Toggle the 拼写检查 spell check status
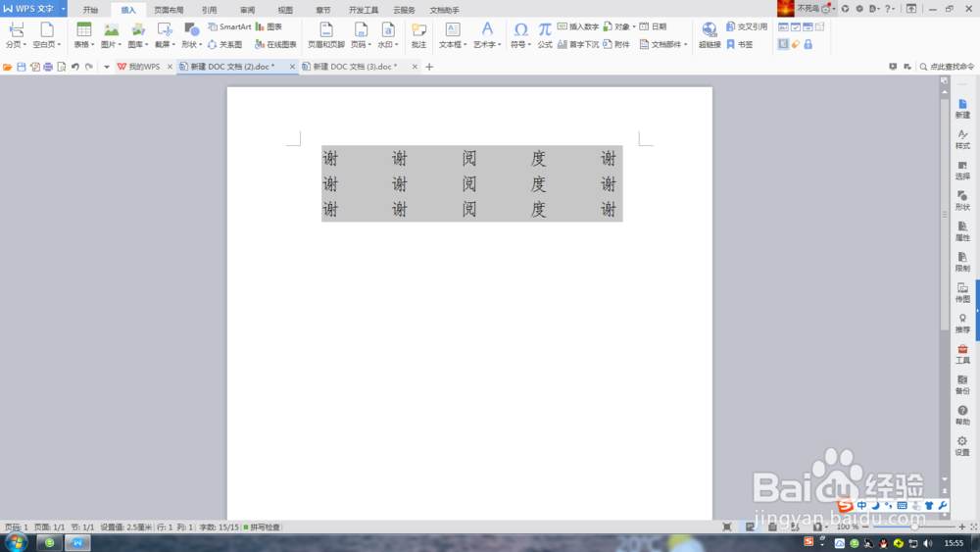 [262, 527]
